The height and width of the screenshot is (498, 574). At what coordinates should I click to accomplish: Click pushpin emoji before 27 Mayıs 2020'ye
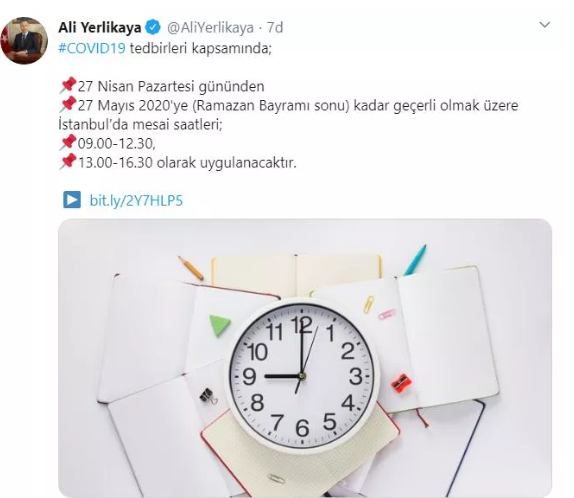click(68, 105)
